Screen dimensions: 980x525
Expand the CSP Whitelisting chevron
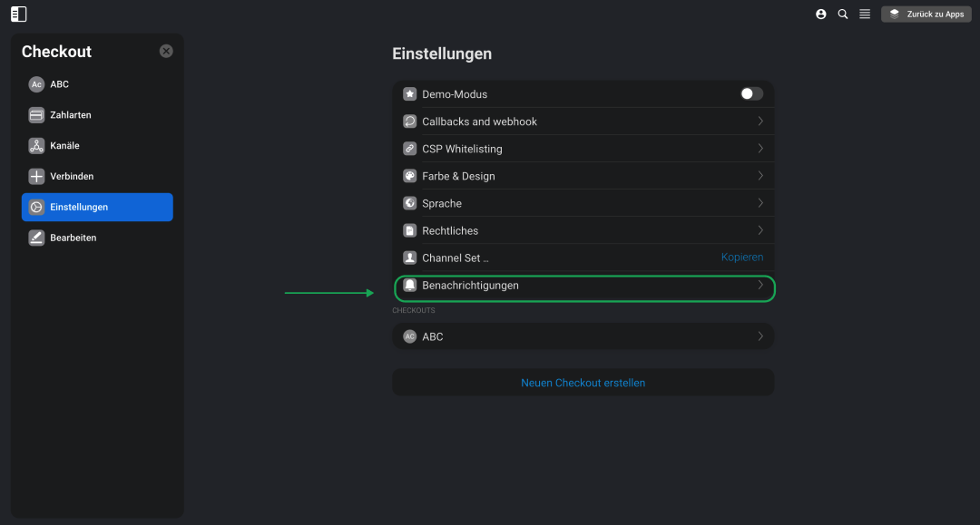(760, 149)
